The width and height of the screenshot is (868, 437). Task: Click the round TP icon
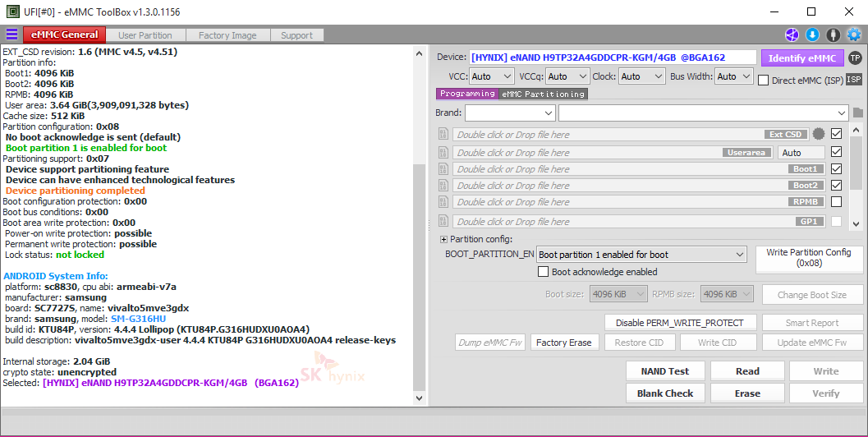coord(855,57)
